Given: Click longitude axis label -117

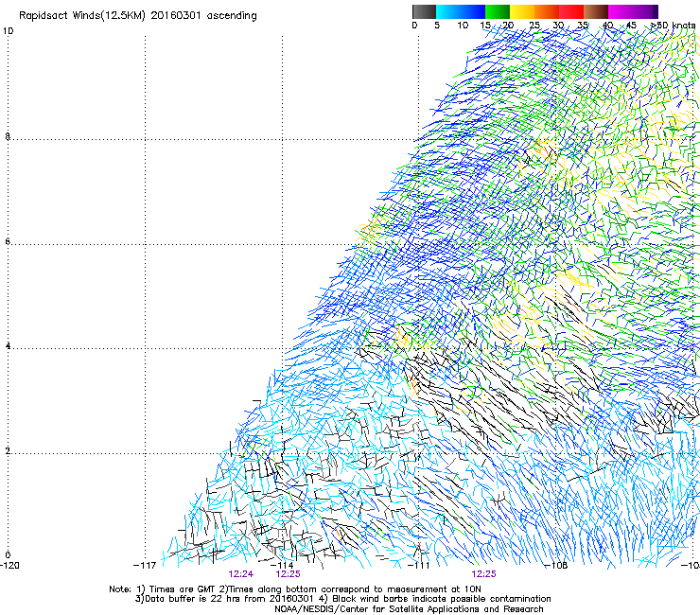Looking at the screenshot, I should click(145, 566).
